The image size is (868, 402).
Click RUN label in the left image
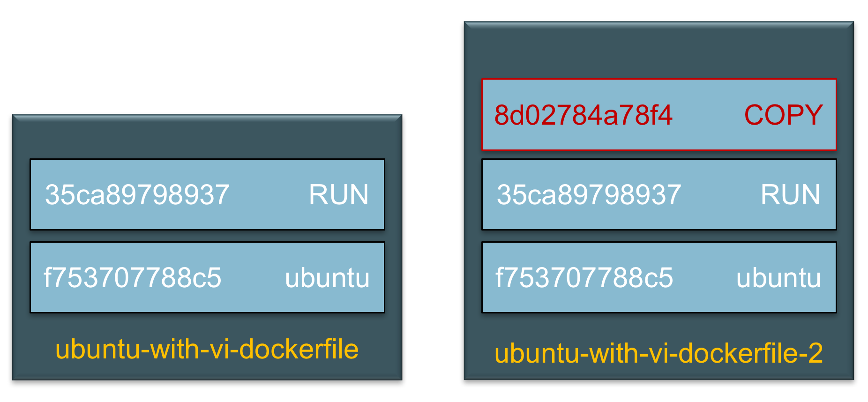[338, 195]
